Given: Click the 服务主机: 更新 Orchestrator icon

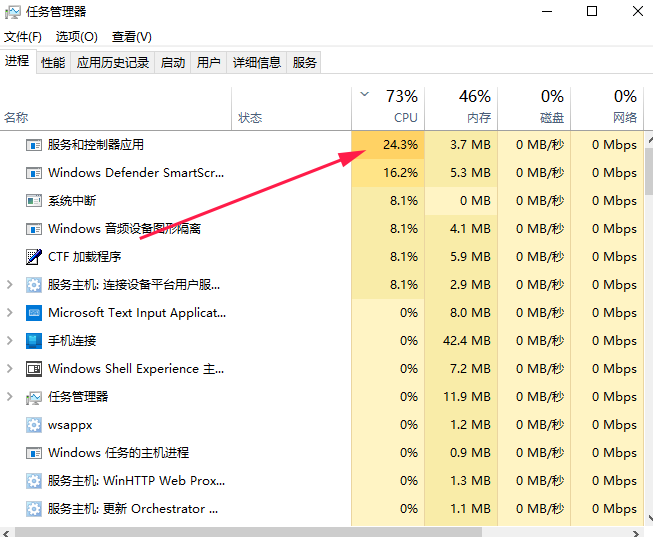Looking at the screenshot, I should pyautogui.click(x=34, y=509).
